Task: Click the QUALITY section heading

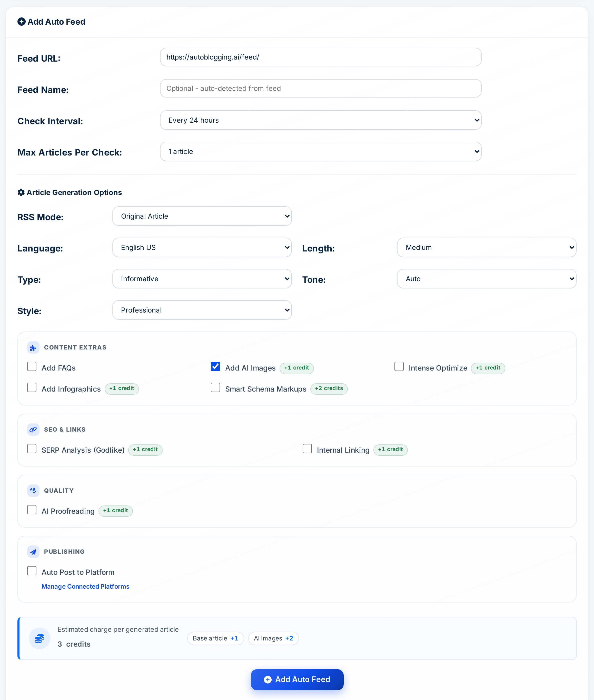Action: (x=59, y=490)
